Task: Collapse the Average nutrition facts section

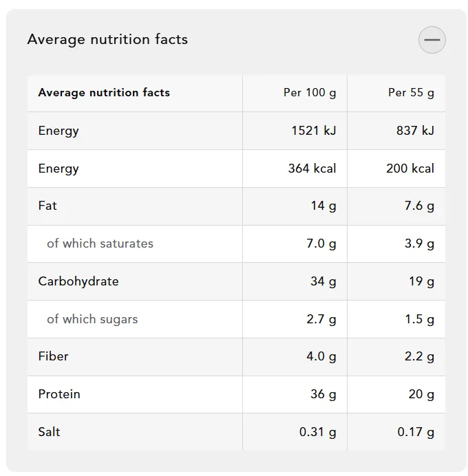Action: pos(432,40)
